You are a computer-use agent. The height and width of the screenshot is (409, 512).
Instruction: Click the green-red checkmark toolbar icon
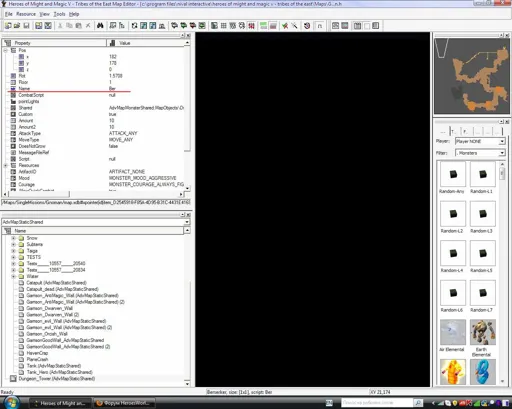(x=285, y=26)
